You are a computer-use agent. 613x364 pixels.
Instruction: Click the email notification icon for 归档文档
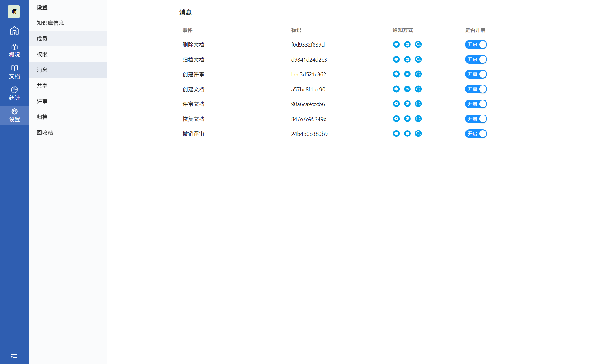click(407, 59)
